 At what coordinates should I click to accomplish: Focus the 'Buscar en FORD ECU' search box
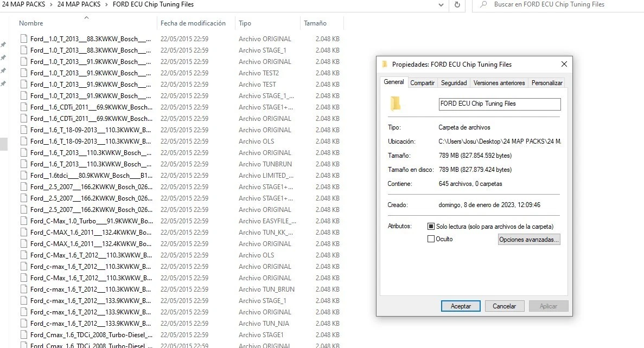pyautogui.click(x=558, y=4)
